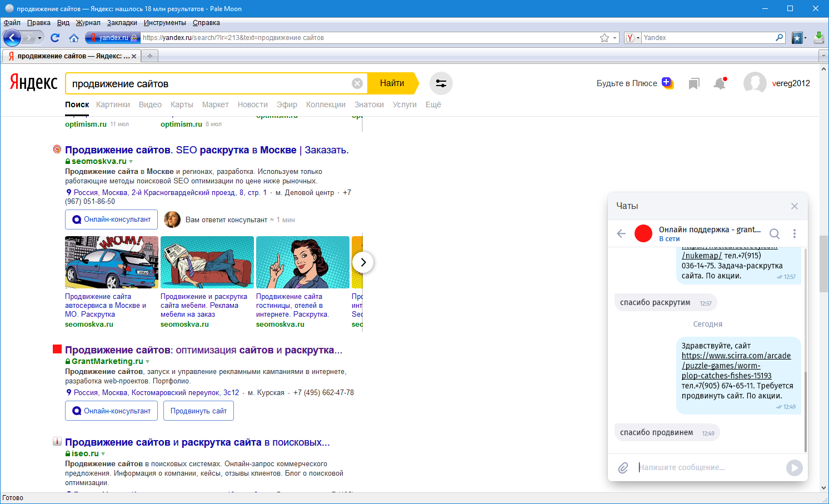
Task: Go back with the browser Back arrow
Action: point(12,38)
